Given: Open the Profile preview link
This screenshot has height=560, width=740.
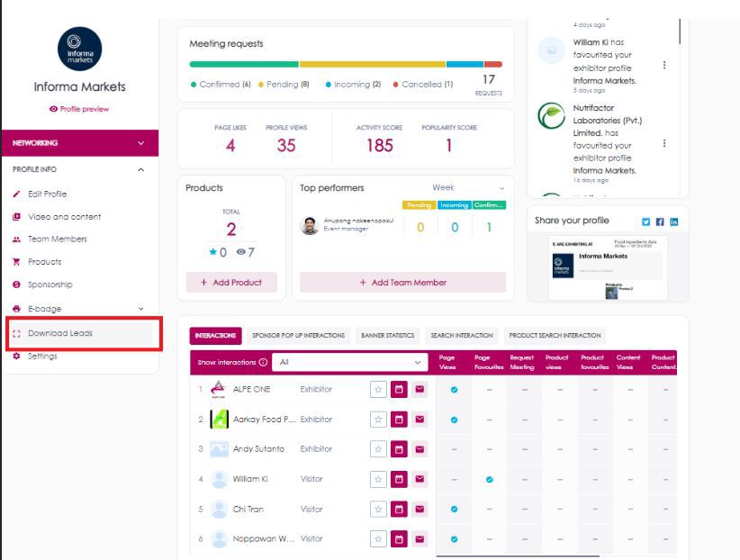Looking at the screenshot, I should pos(79,109).
